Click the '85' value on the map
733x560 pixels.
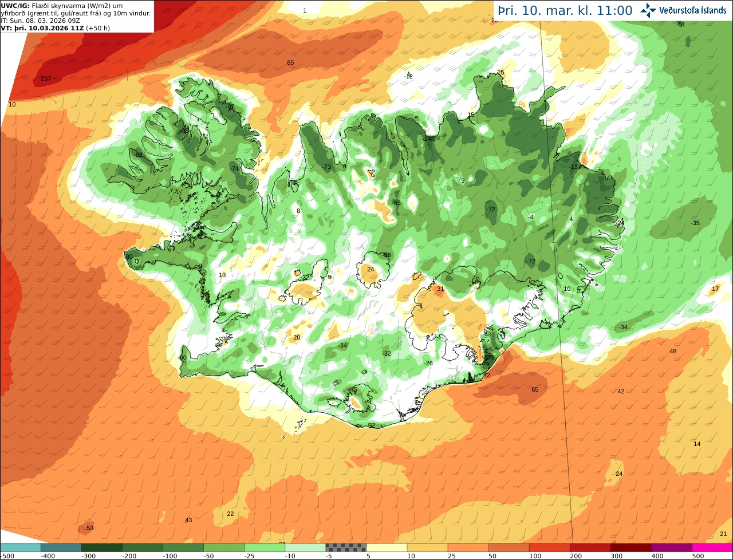[x=290, y=62]
